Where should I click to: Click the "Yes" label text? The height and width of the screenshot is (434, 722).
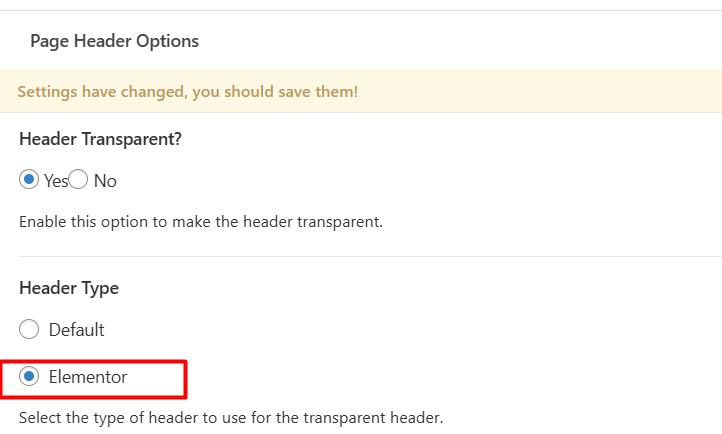[x=55, y=181]
